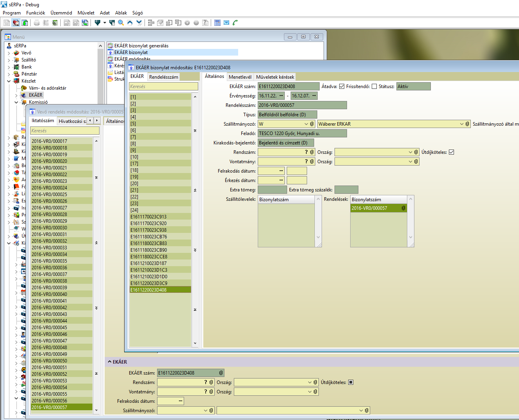Enable the Frissítendő checkbox
Image resolution: width=519 pixels, height=420 pixels.
(374, 87)
